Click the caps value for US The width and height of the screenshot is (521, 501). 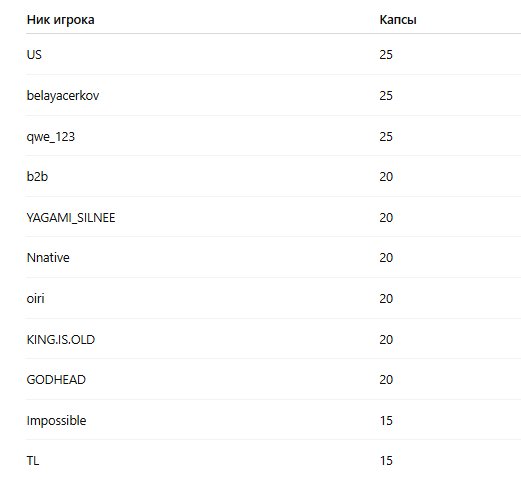pyautogui.click(x=386, y=55)
